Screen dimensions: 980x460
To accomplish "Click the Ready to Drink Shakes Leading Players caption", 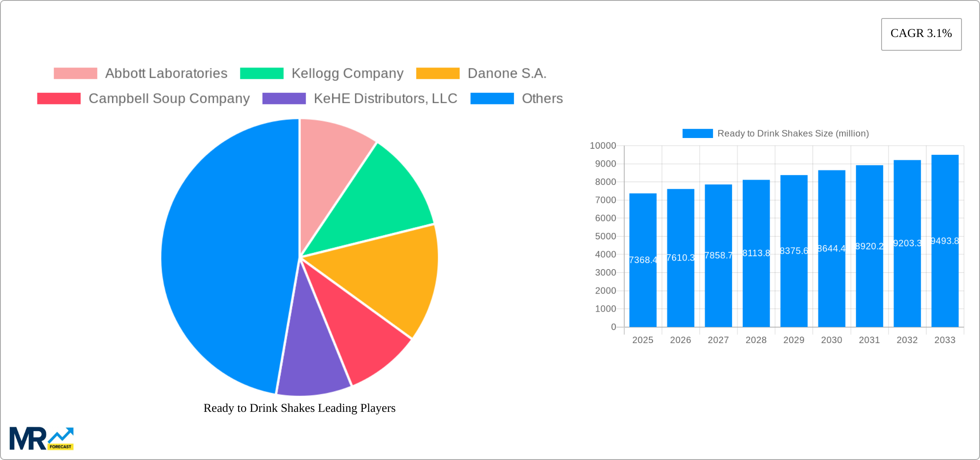I will tap(299, 408).
